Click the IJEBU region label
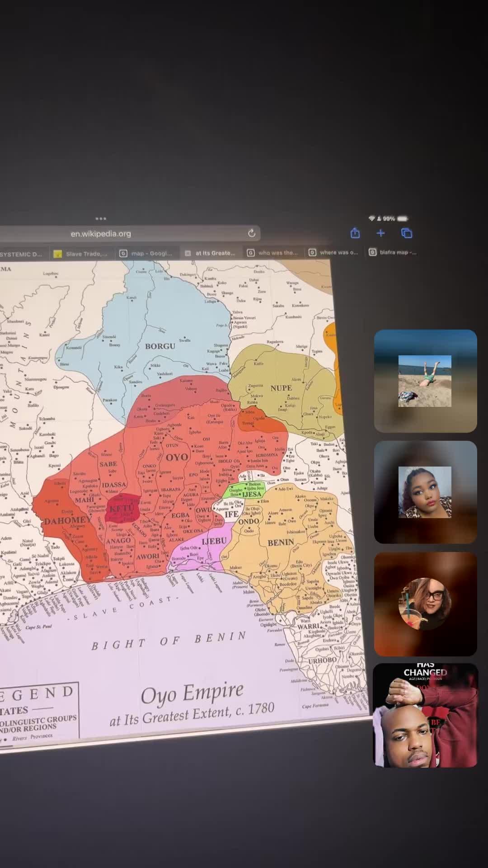 214,541
